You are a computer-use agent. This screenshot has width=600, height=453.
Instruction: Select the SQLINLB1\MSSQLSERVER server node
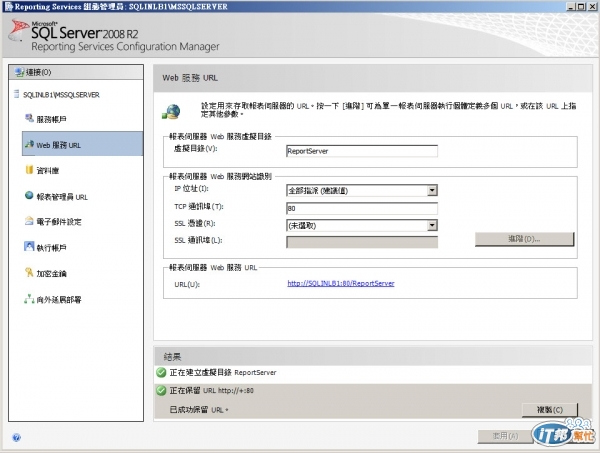coord(61,95)
